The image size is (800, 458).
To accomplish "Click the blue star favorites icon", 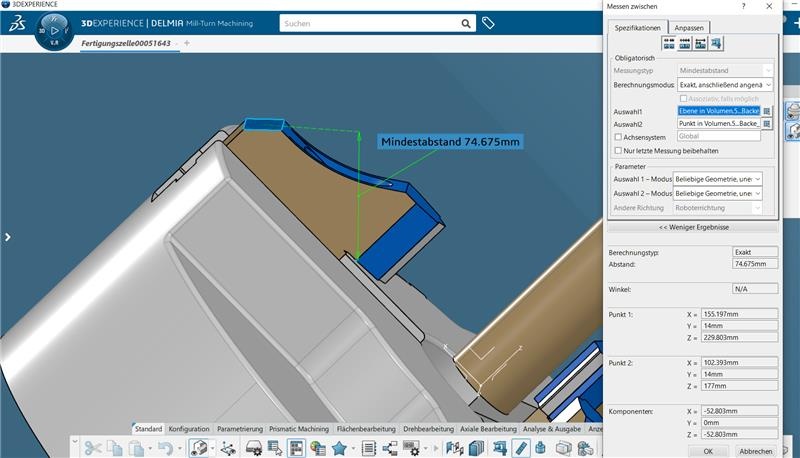I will click(x=339, y=448).
